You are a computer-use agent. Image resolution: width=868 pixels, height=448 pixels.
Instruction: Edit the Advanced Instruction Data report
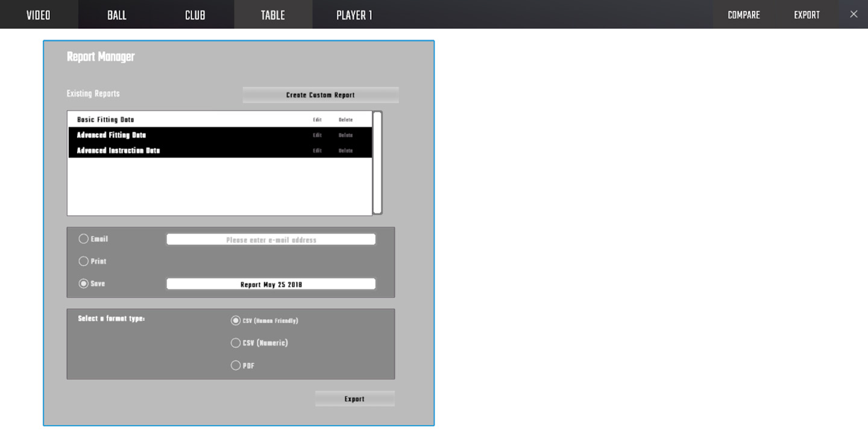click(317, 151)
